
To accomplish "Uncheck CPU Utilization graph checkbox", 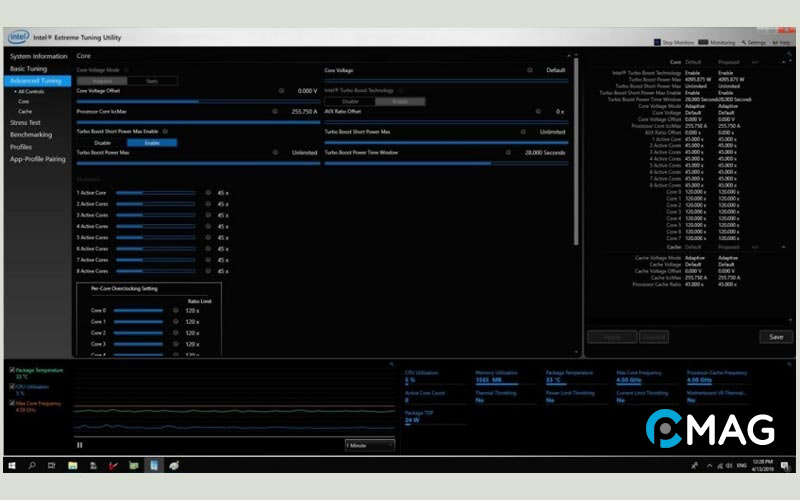I will click(x=12, y=386).
